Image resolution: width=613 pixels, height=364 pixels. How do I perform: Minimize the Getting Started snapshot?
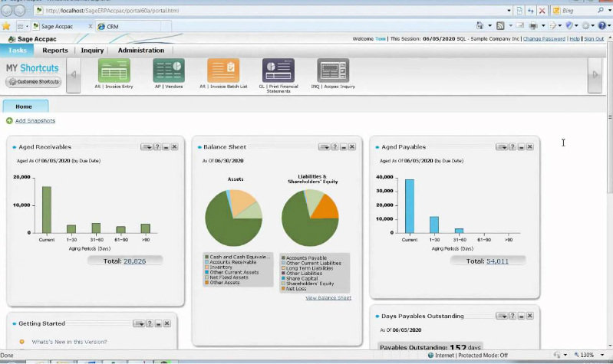(158, 323)
